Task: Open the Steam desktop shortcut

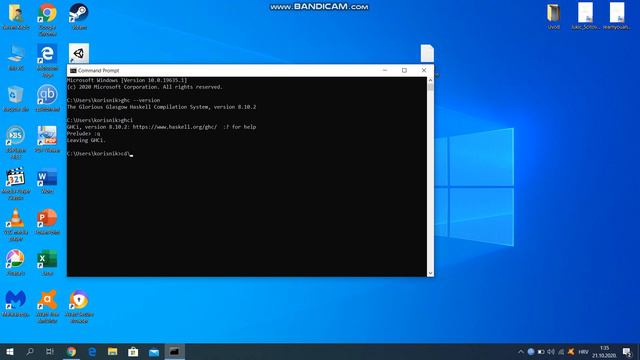Action: (x=79, y=16)
